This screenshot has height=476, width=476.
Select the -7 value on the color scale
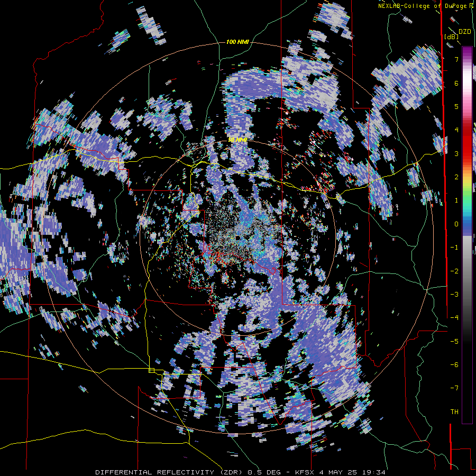(x=454, y=388)
